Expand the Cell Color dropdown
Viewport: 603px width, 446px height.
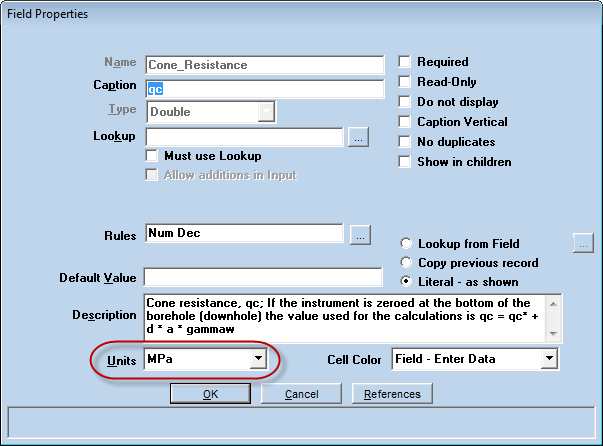[x=548, y=358]
